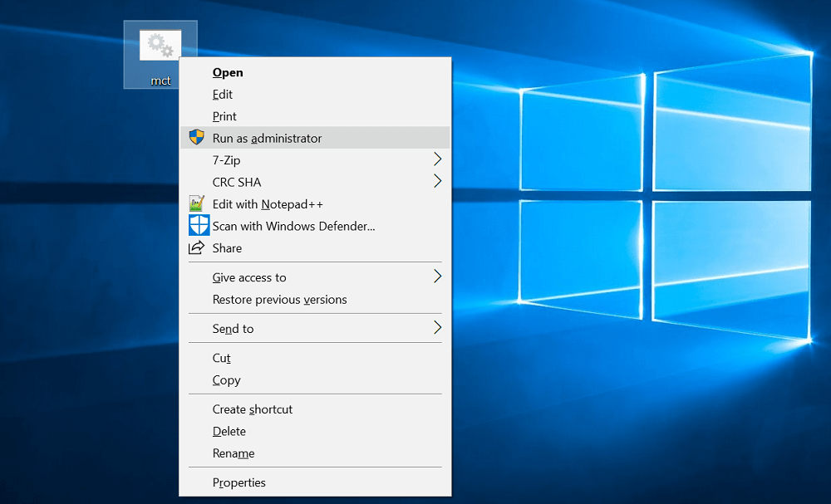
Task: Open the 7-Zip menu entry
Action: click(315, 160)
